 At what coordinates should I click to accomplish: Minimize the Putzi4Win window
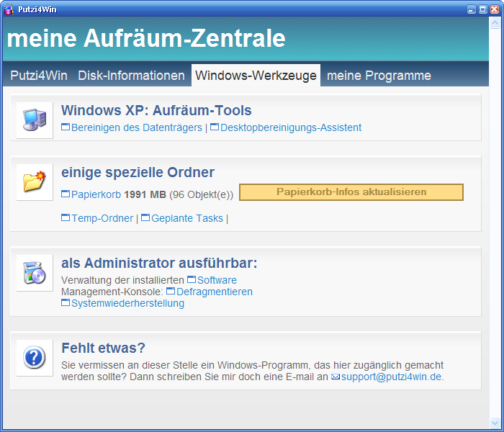(471, 9)
